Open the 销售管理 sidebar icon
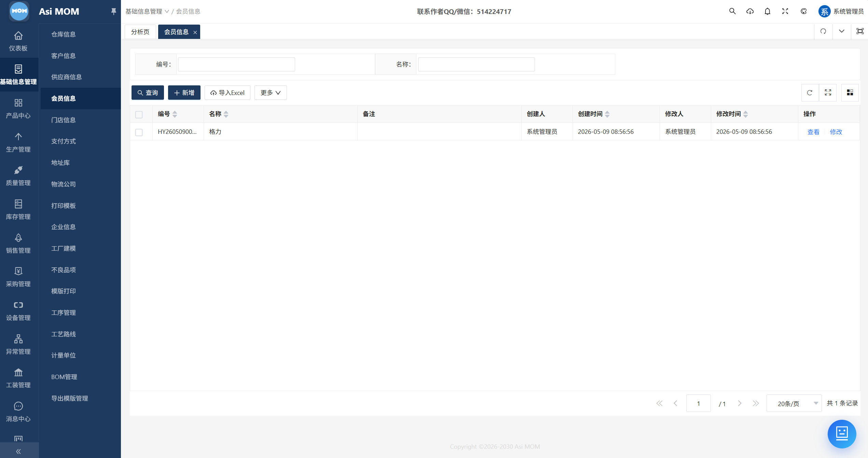868x458 pixels. 18,238
